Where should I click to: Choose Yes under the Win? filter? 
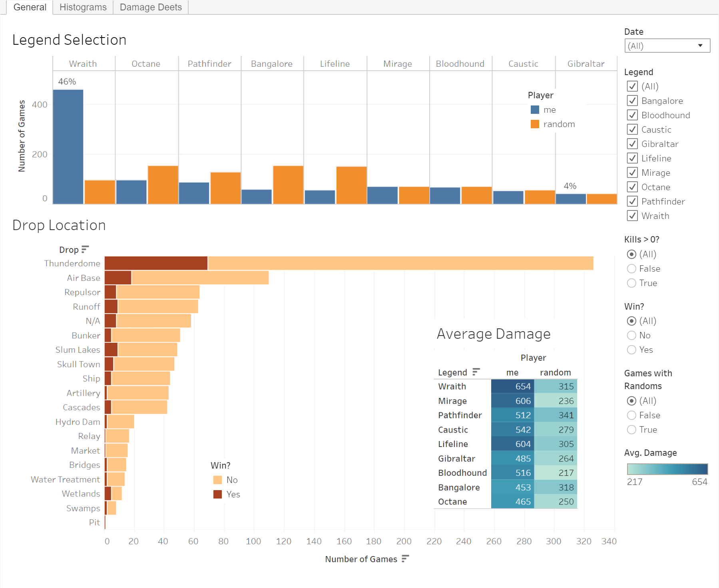(x=631, y=350)
